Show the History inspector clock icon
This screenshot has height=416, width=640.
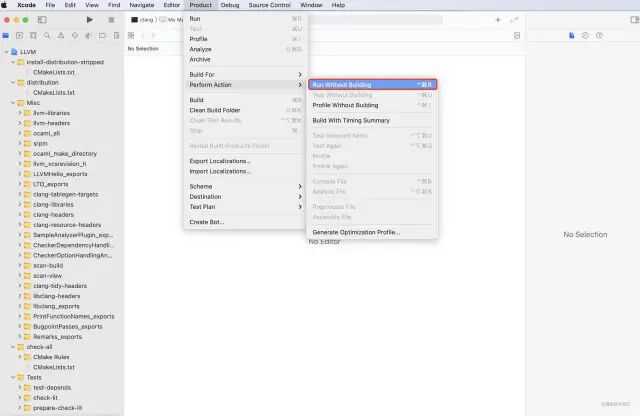tap(585, 36)
